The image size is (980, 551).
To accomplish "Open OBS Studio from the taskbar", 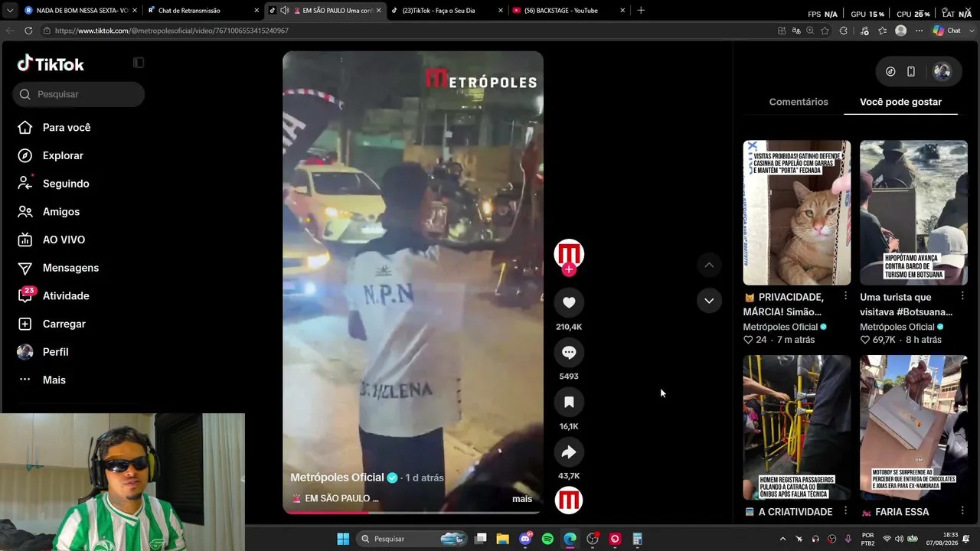I will [x=593, y=539].
